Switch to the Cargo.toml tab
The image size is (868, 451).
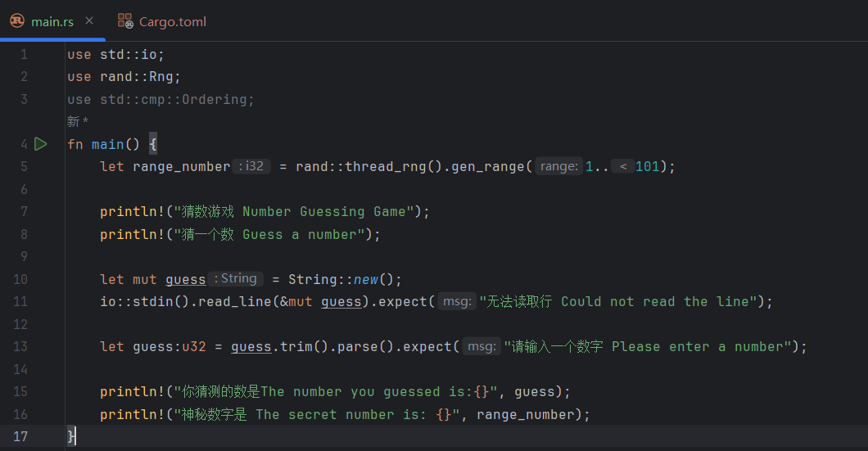click(162, 21)
